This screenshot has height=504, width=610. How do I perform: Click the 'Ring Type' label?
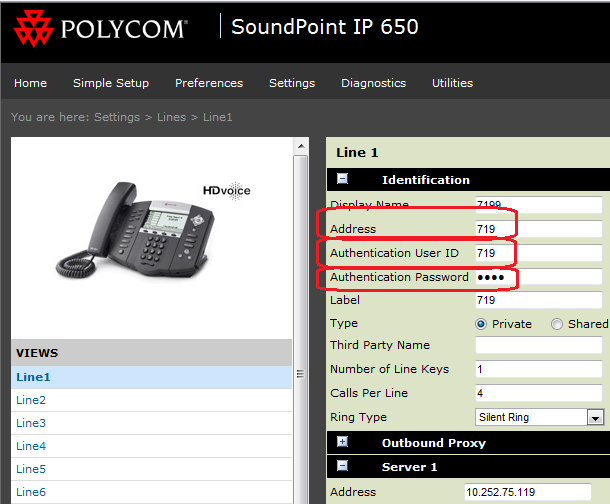click(x=358, y=417)
